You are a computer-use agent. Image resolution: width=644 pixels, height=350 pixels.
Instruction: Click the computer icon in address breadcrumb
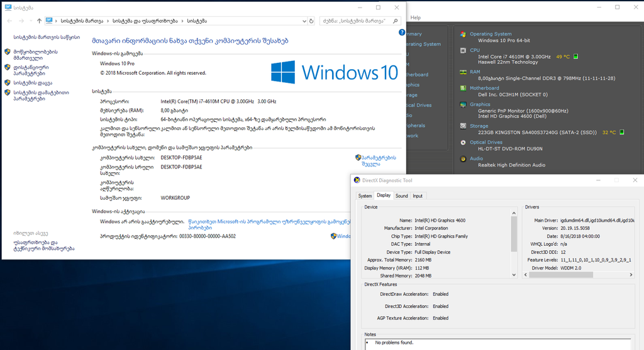point(49,21)
